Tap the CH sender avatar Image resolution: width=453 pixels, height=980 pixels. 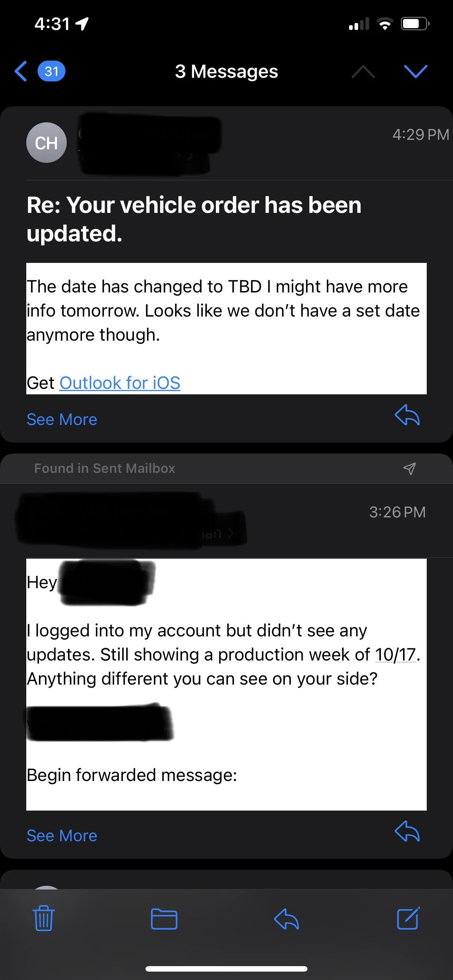(x=46, y=143)
